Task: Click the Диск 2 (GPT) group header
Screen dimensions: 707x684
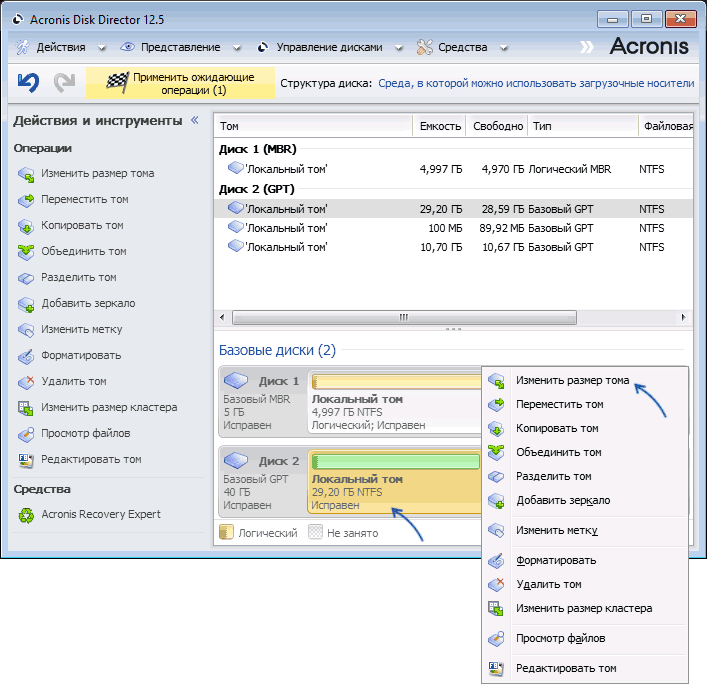Action: click(x=257, y=189)
